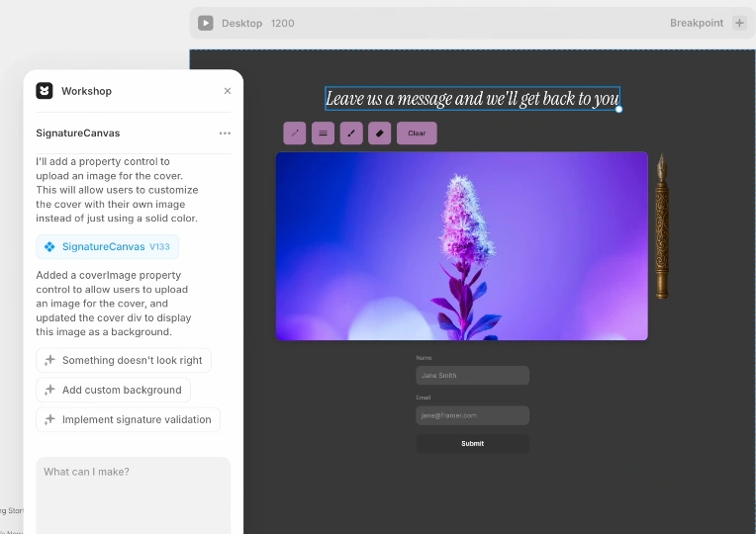Image resolution: width=756 pixels, height=534 pixels.
Task: Select the eraser tool icon
Action: point(379,133)
